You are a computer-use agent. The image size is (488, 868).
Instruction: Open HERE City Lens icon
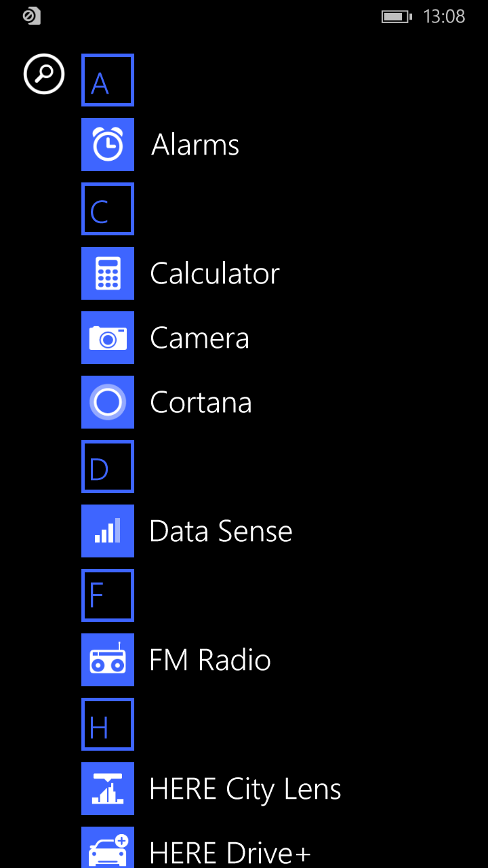pos(108,789)
